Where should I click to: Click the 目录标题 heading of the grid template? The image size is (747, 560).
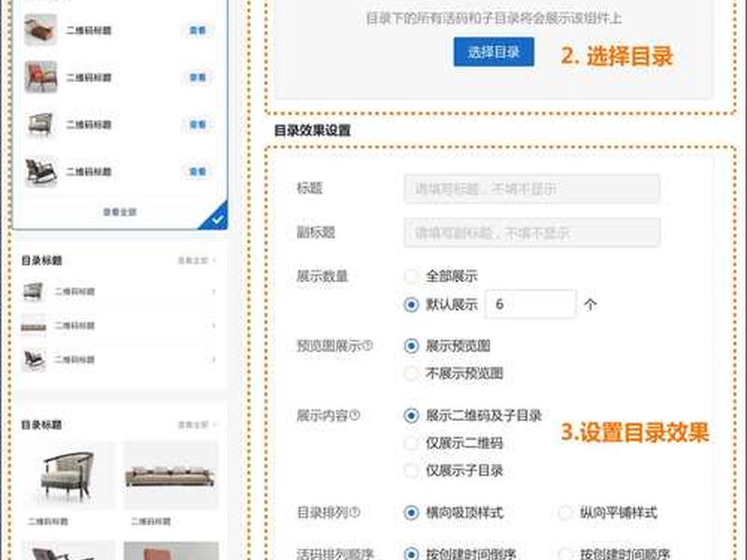[42, 425]
